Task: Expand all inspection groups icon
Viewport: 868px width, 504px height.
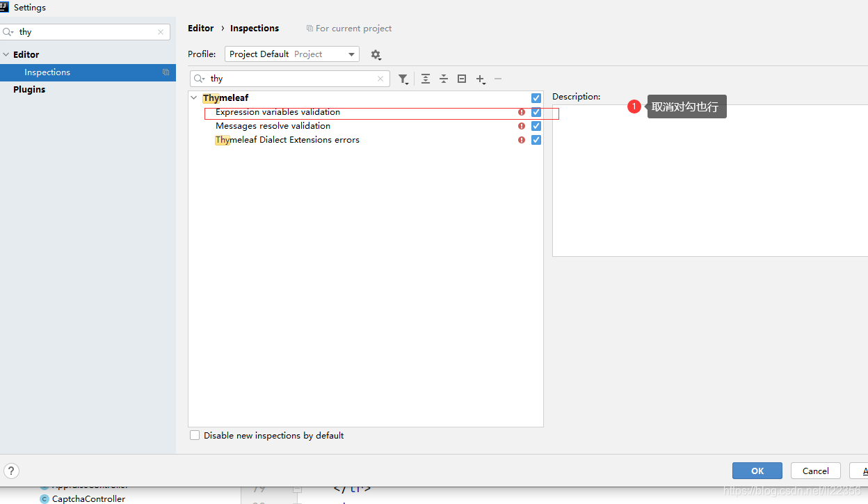Action: tap(426, 79)
